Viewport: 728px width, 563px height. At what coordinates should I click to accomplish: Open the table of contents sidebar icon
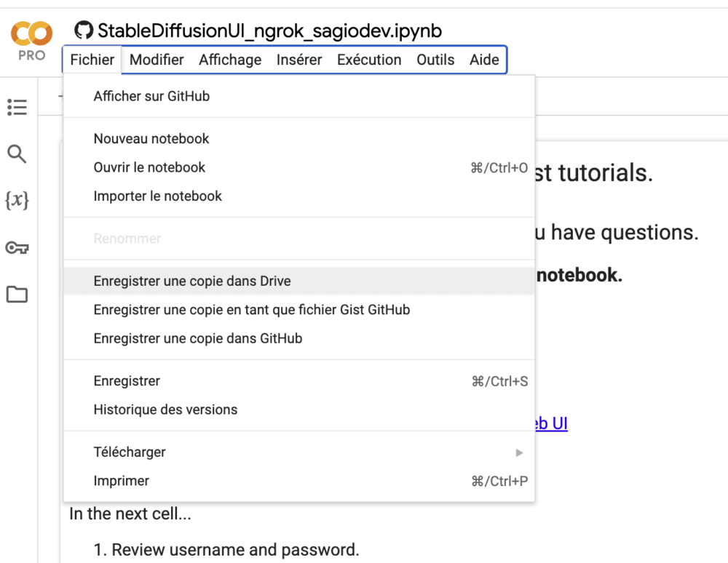[x=17, y=107]
